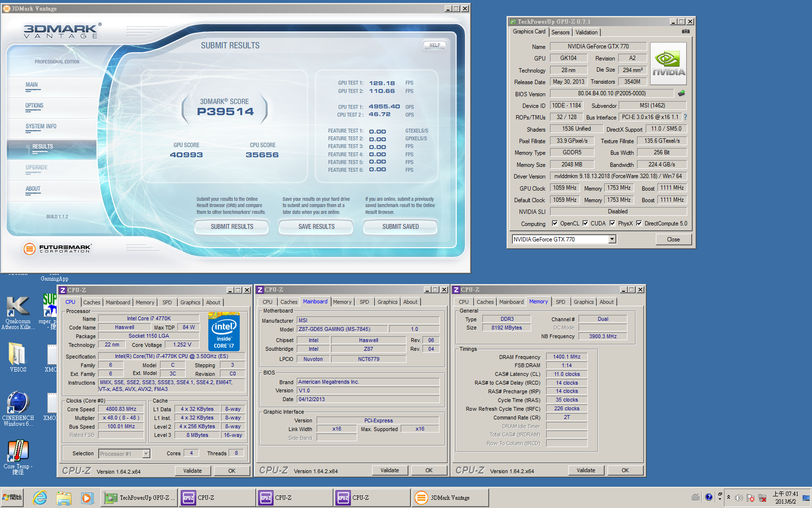Screen dimensions: 812x508
Task: Click the mainboard model Z87-GD65 GAMING field
Action: click(x=342, y=329)
